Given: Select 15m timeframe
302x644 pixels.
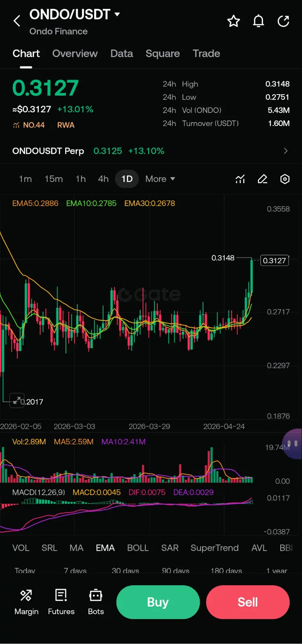Looking at the screenshot, I should pos(54,179).
